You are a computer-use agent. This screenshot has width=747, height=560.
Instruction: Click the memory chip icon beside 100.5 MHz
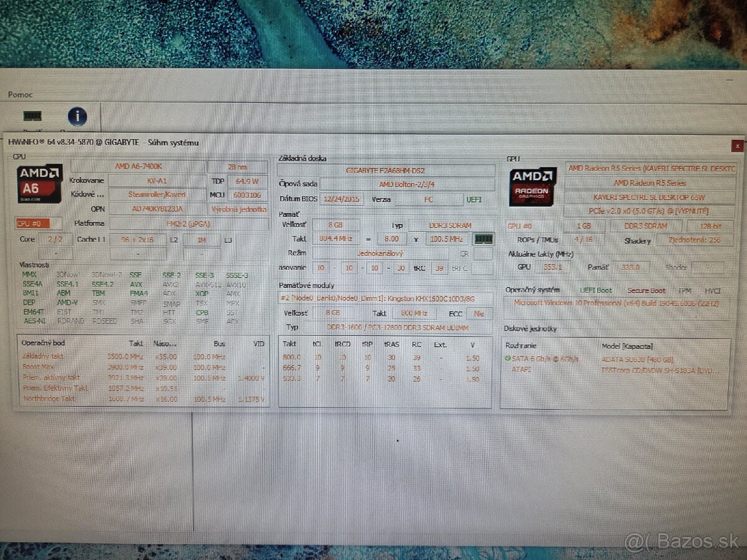(484, 239)
